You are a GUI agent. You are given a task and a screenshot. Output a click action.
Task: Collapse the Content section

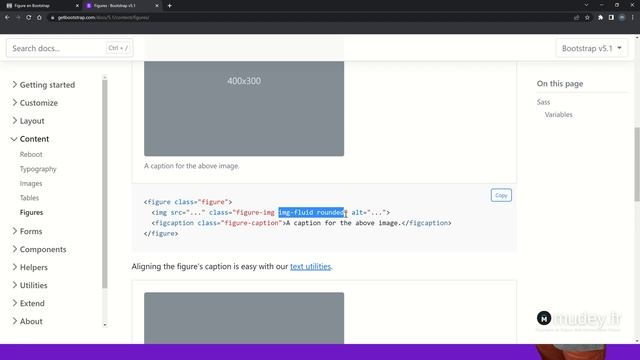pos(30,139)
